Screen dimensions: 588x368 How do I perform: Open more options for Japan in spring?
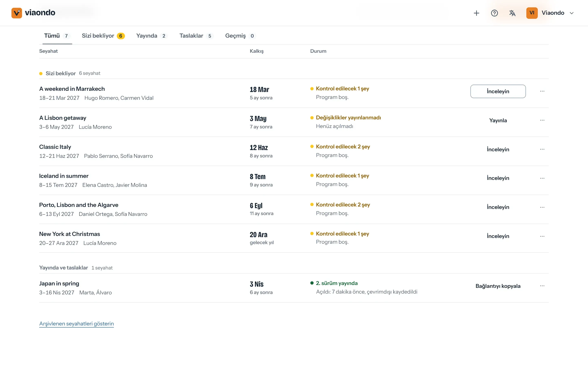click(542, 286)
